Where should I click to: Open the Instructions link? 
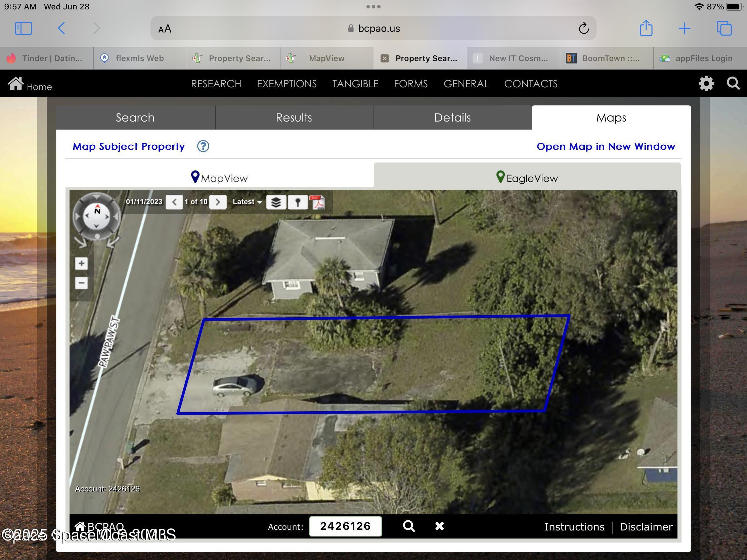coord(574,526)
